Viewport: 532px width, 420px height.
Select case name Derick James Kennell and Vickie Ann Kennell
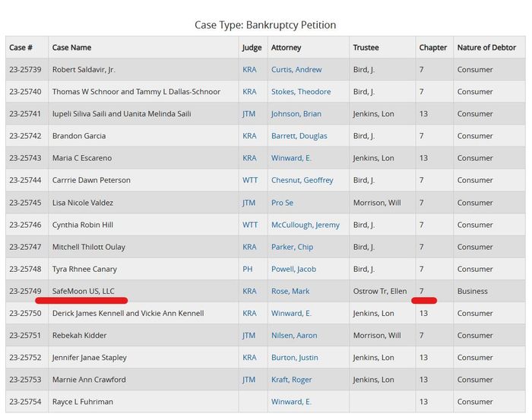[x=128, y=313]
